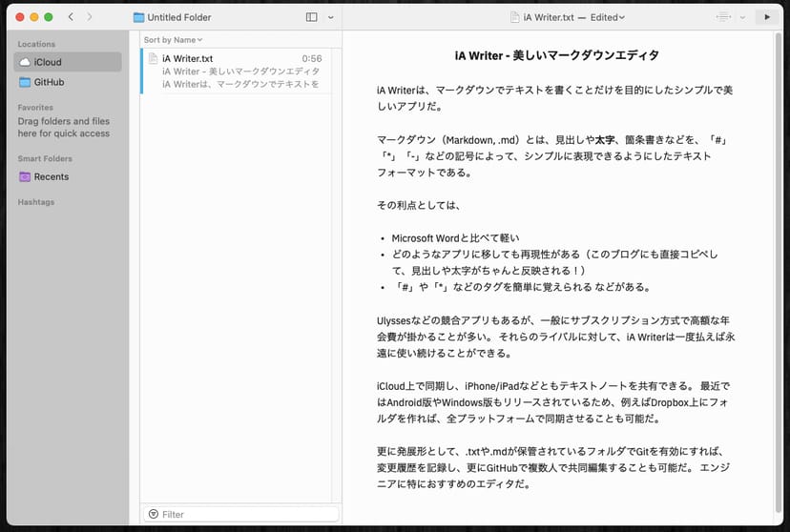The height and width of the screenshot is (532, 790).
Task: Open the Edited title dropdown arrow
Action: tap(622, 17)
